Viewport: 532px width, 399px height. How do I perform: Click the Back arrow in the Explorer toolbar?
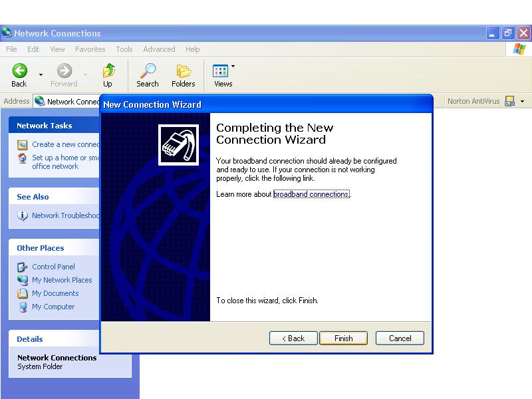click(x=19, y=75)
